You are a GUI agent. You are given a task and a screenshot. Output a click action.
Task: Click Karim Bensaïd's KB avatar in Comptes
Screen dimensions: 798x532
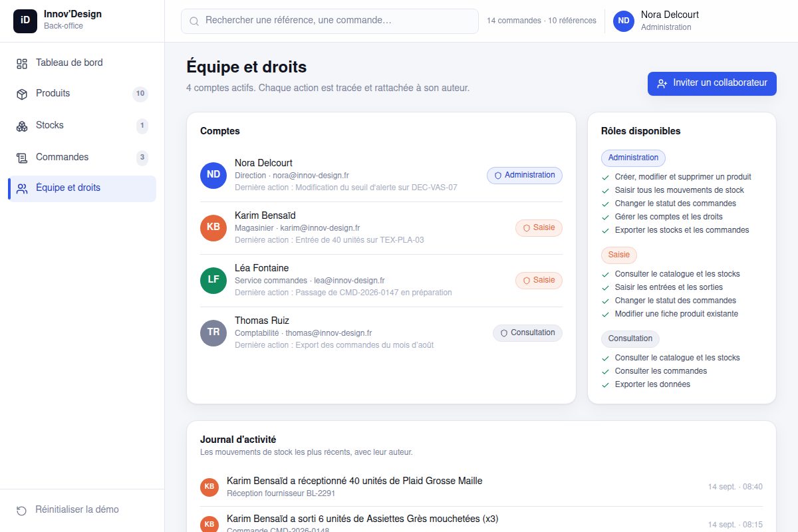213,228
